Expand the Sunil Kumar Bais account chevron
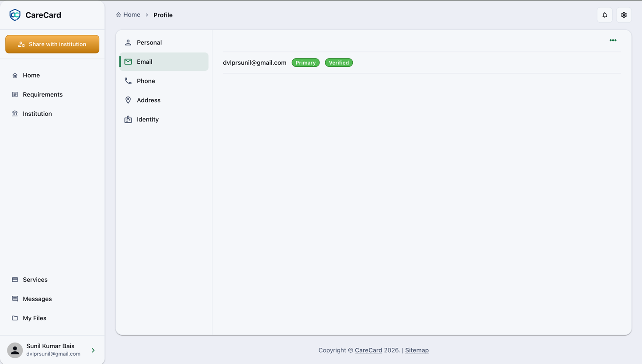This screenshot has width=642, height=364. click(93, 350)
